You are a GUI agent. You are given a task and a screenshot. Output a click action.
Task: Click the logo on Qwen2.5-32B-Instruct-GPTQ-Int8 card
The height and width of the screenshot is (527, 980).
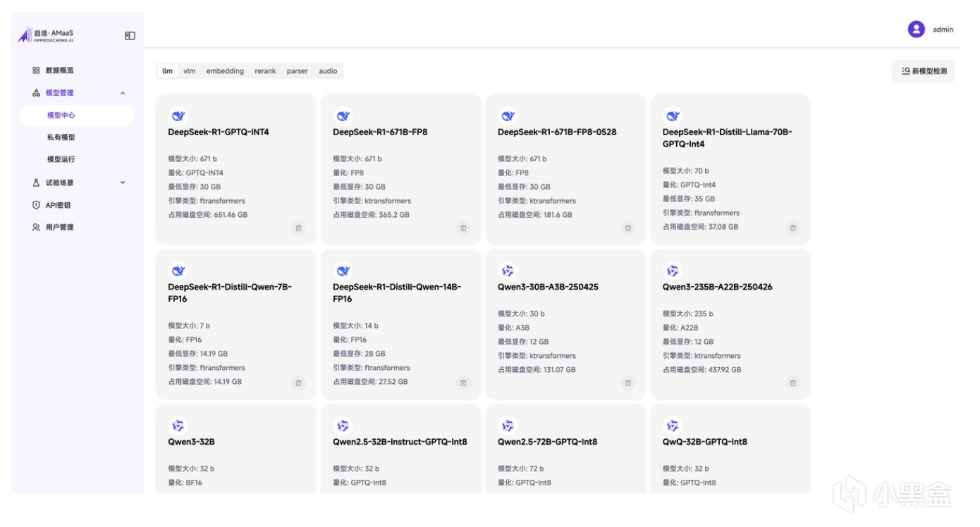coord(343,426)
